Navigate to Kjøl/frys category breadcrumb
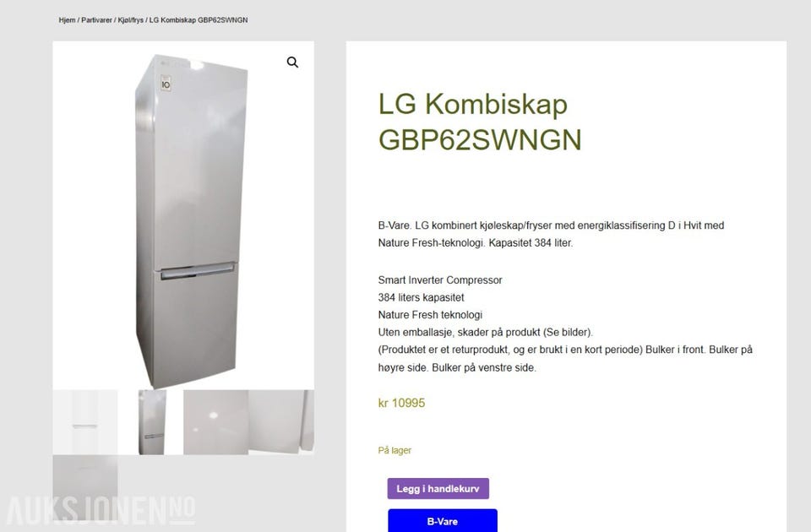 point(130,20)
